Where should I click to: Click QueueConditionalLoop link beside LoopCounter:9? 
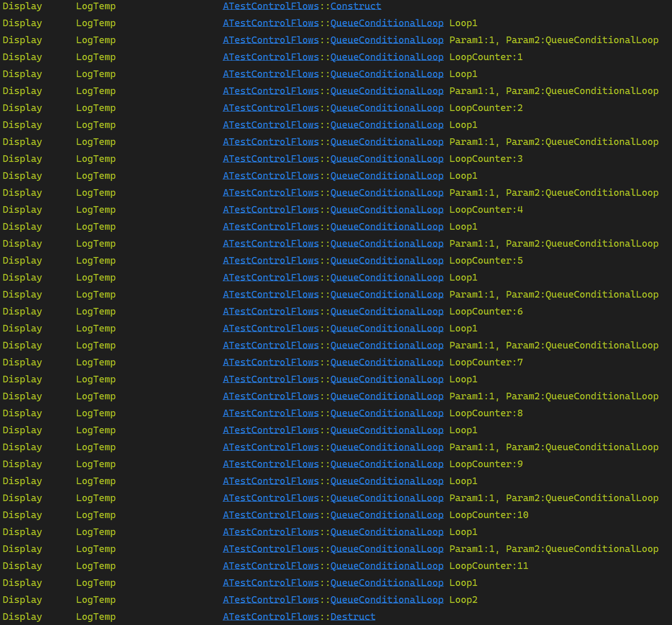pyautogui.click(x=387, y=464)
